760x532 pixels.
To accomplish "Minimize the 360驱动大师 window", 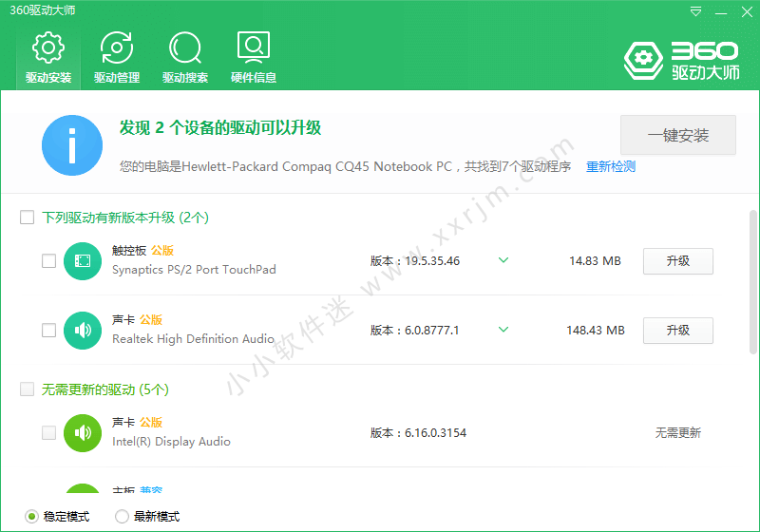I will point(721,12).
